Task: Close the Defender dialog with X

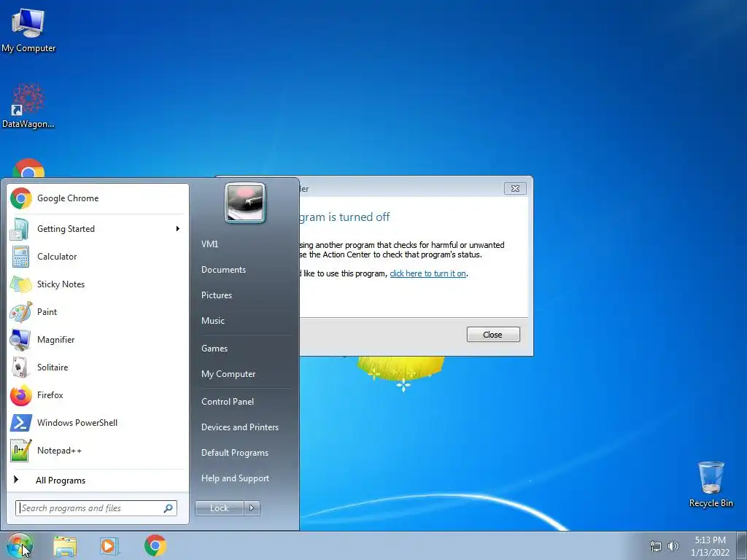Action: point(515,189)
